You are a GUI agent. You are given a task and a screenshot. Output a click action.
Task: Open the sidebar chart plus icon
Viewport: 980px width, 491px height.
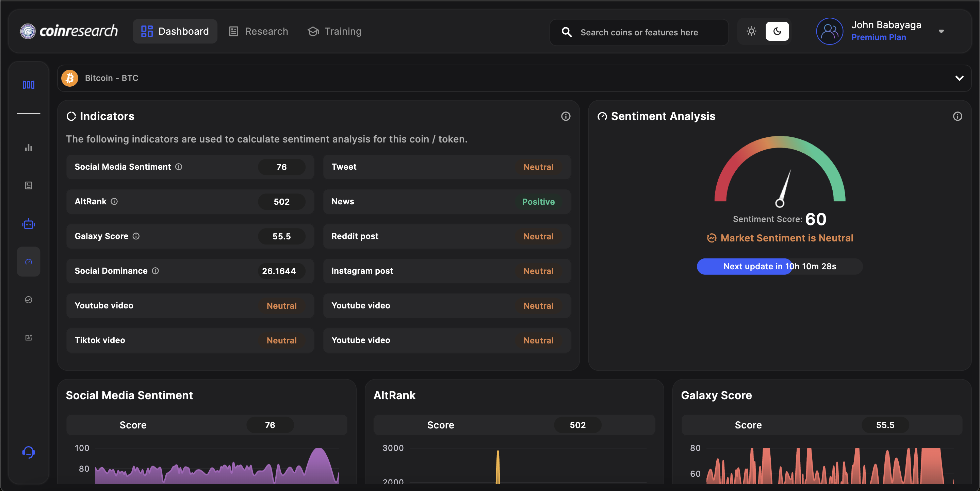pos(29,337)
